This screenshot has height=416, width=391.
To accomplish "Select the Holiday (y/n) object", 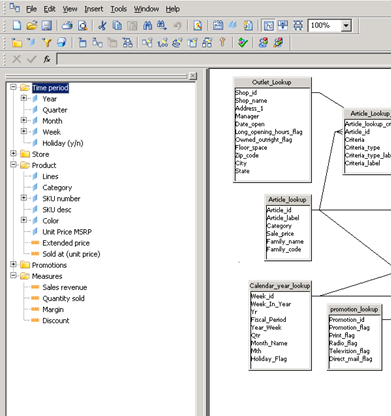I will [x=63, y=143].
